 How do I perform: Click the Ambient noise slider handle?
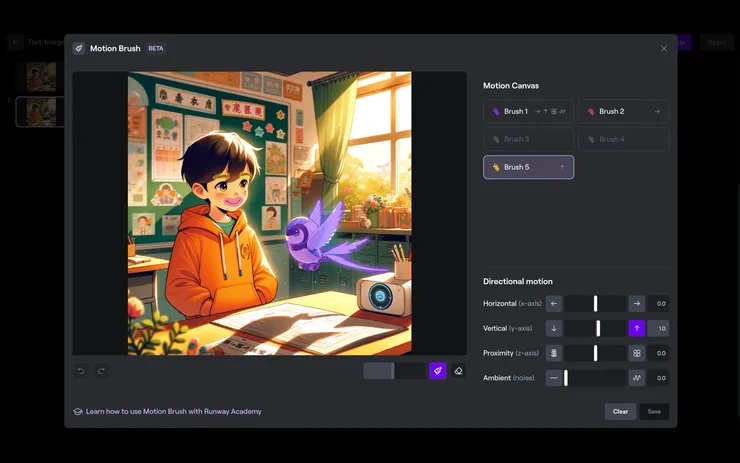566,378
